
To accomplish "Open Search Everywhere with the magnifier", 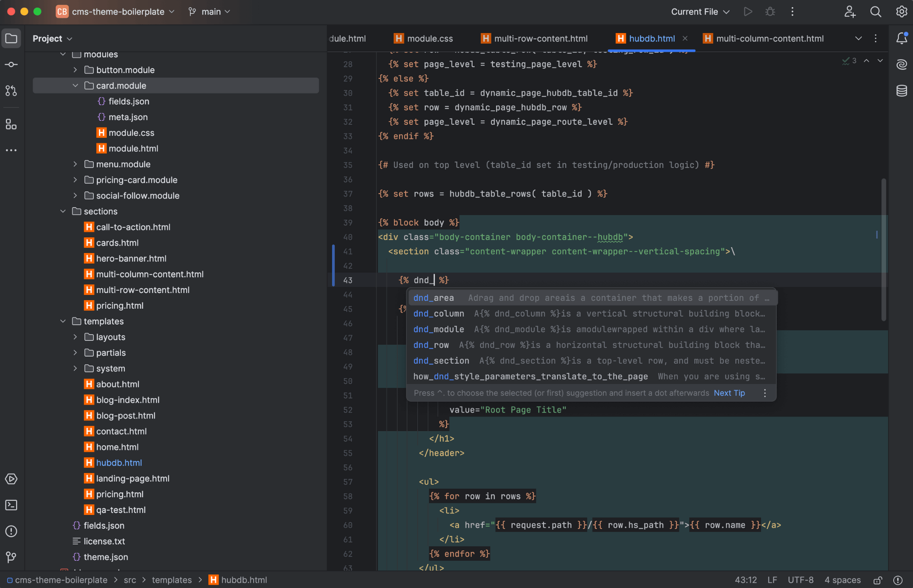I will point(876,12).
